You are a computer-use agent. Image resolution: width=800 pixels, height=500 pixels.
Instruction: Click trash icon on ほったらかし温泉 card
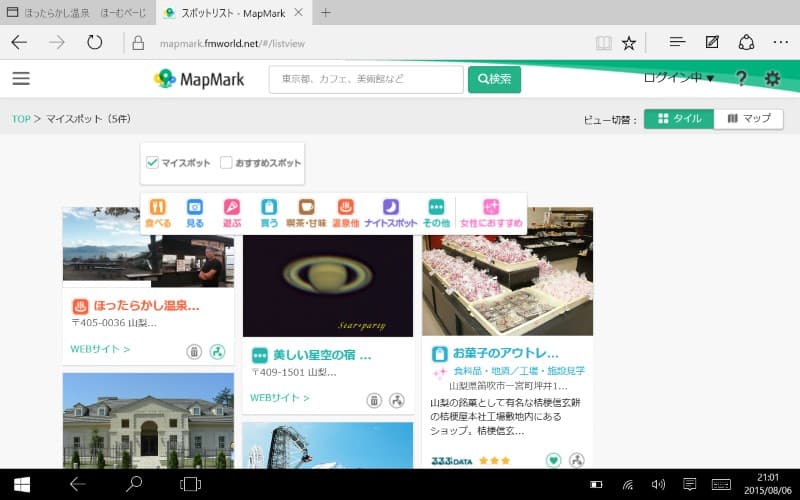pyautogui.click(x=194, y=351)
